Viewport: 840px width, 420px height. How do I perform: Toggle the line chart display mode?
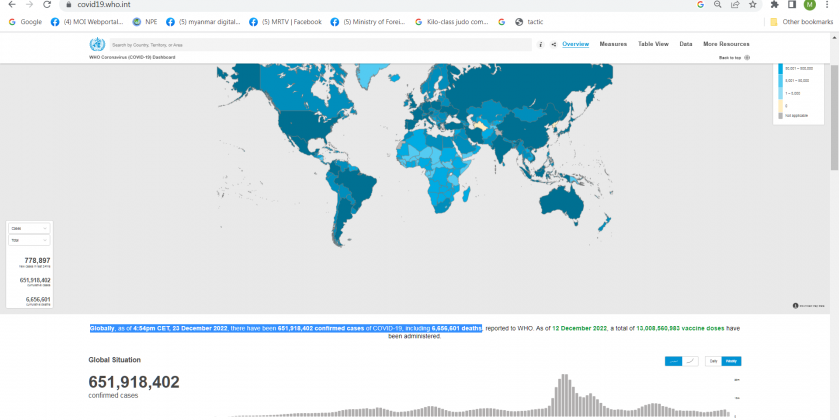pyautogui.click(x=689, y=361)
